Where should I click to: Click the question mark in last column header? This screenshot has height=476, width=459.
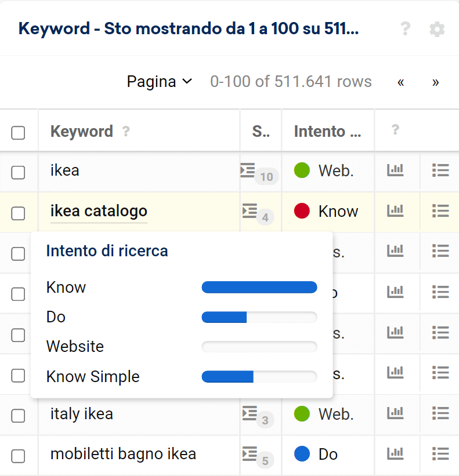(x=395, y=130)
